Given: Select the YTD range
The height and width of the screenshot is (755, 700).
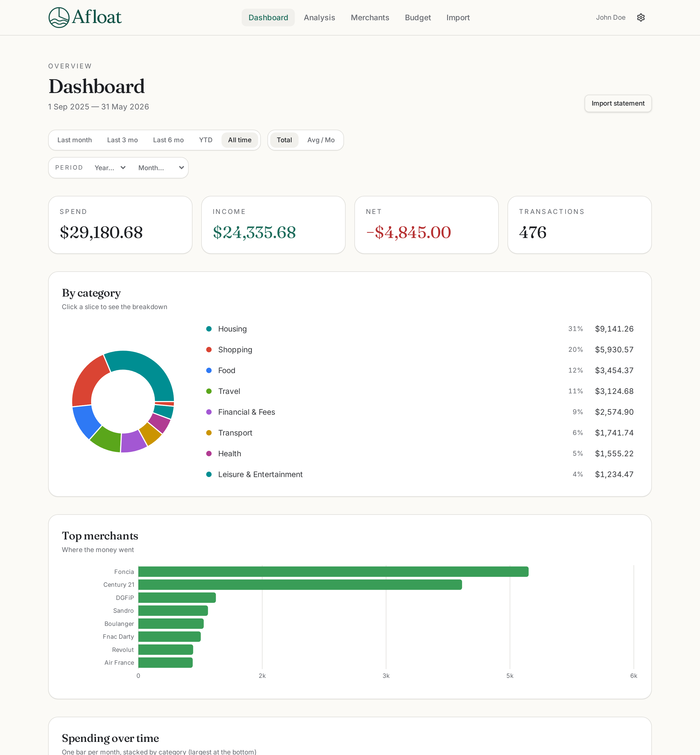Looking at the screenshot, I should click(x=206, y=140).
